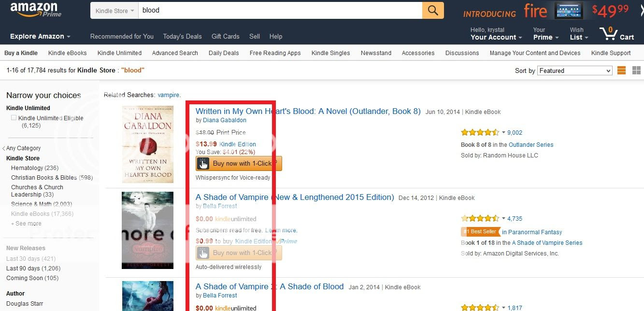Open the Kindle Store search category dropdown
Screen dimensions: 644x311
[114, 11]
